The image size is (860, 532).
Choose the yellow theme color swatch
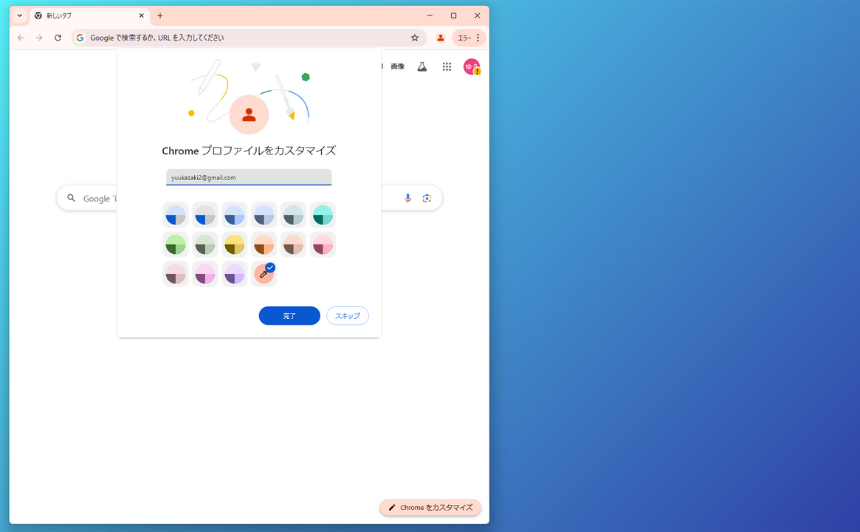(234, 245)
